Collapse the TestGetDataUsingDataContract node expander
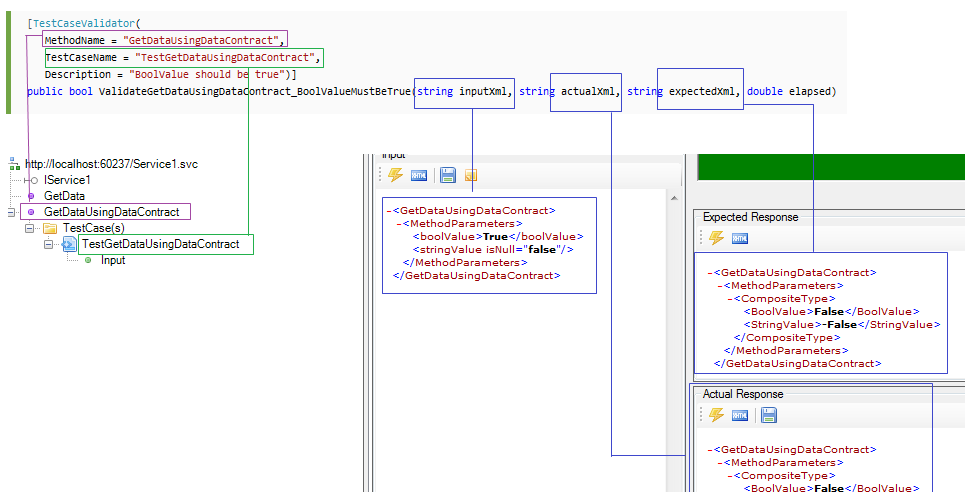The width and height of the screenshot is (968, 492). pos(48,244)
